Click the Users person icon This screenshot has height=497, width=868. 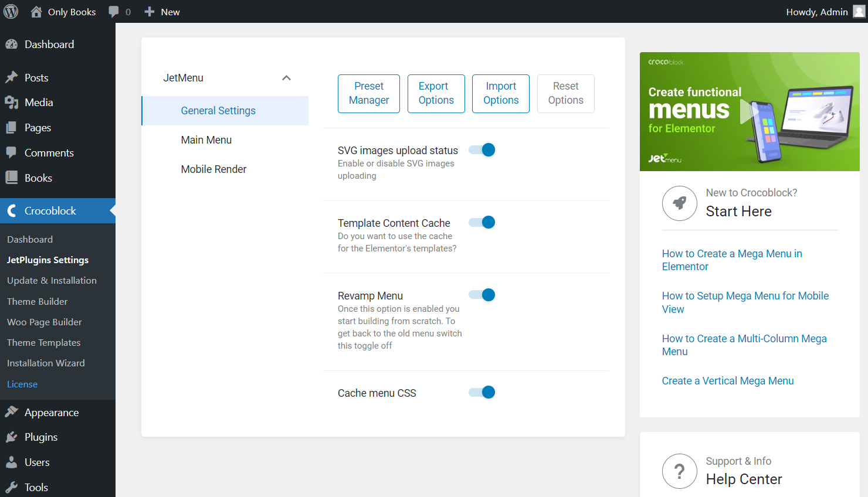pyautogui.click(x=11, y=462)
